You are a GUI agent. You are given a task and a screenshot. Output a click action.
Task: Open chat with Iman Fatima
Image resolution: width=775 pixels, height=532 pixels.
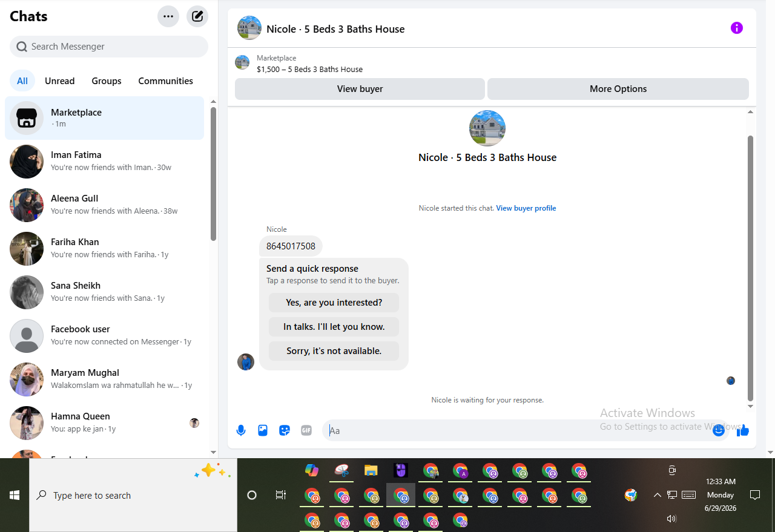(105, 162)
